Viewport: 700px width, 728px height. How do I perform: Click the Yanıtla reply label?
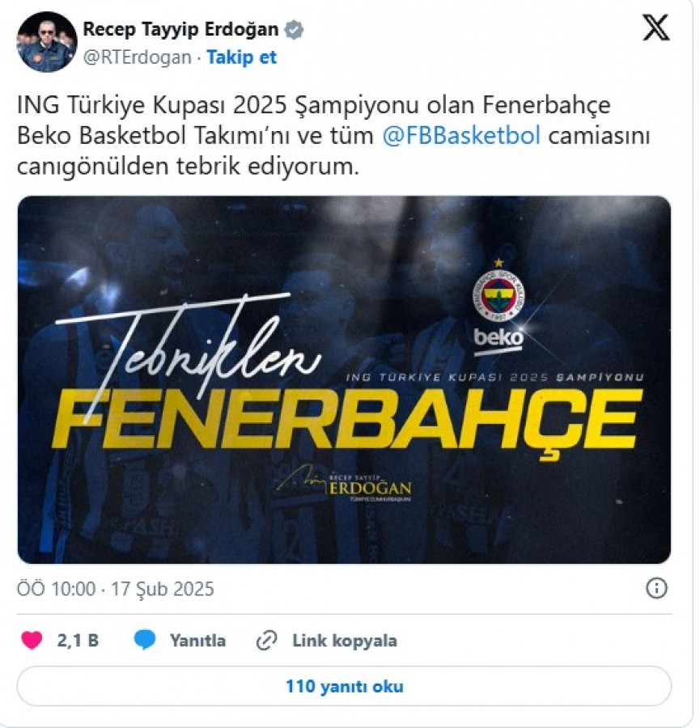pos(198,641)
